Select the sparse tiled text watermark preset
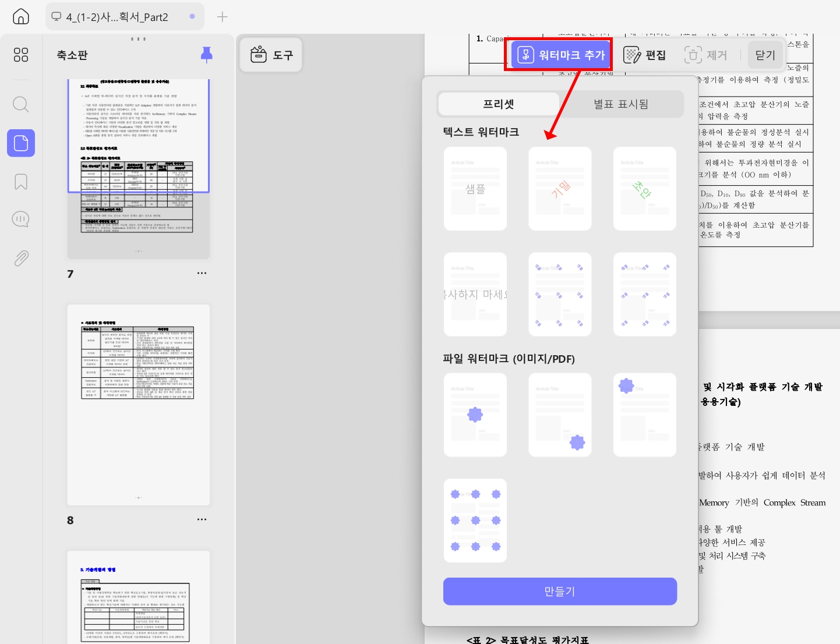Viewport: 840px width, 644px height. [560, 294]
